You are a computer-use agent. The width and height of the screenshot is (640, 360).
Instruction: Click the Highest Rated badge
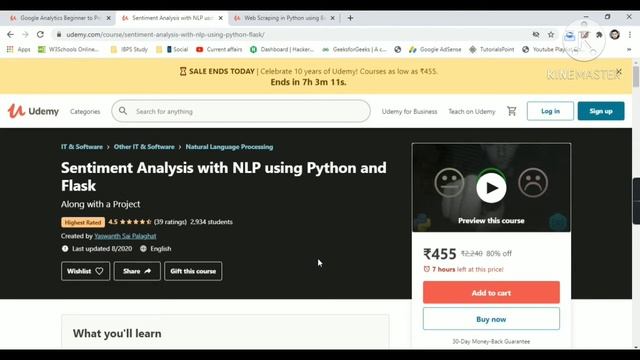tap(83, 222)
